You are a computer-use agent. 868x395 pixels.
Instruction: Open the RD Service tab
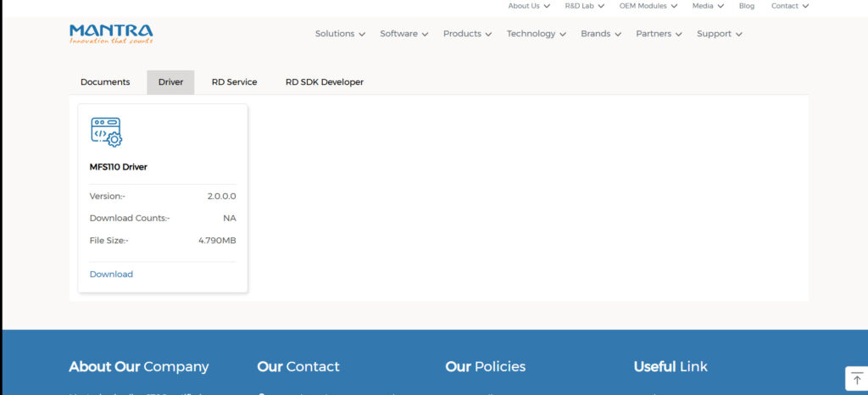tap(234, 82)
